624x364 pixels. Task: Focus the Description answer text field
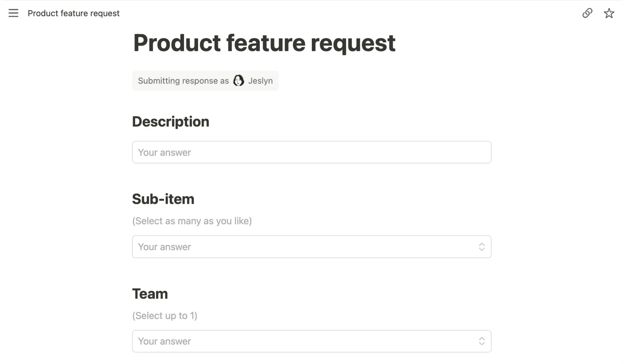(x=312, y=152)
